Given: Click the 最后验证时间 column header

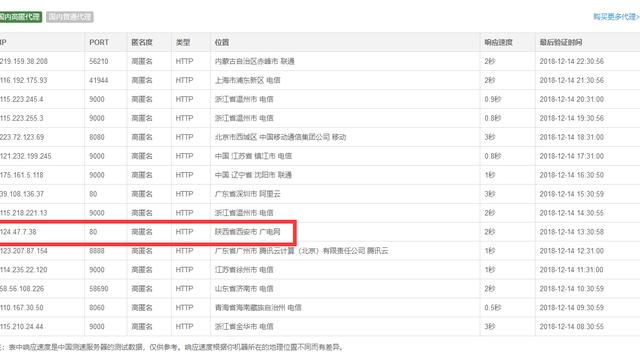Looking at the screenshot, I should (561, 42).
